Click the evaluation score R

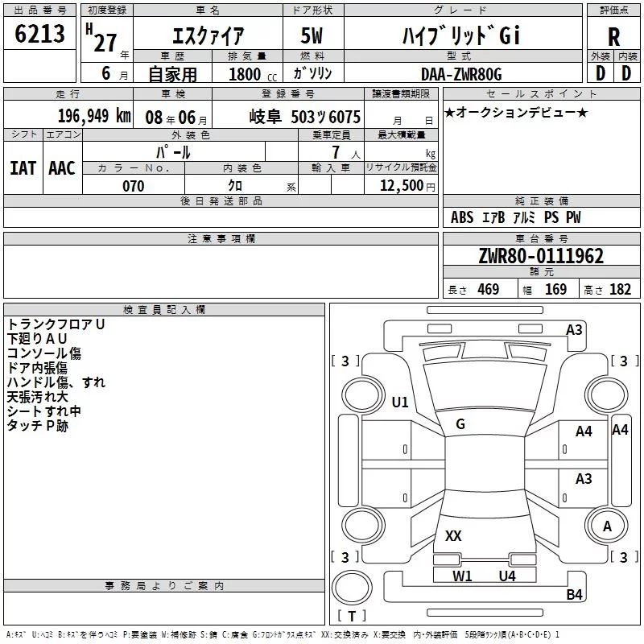tap(613, 37)
